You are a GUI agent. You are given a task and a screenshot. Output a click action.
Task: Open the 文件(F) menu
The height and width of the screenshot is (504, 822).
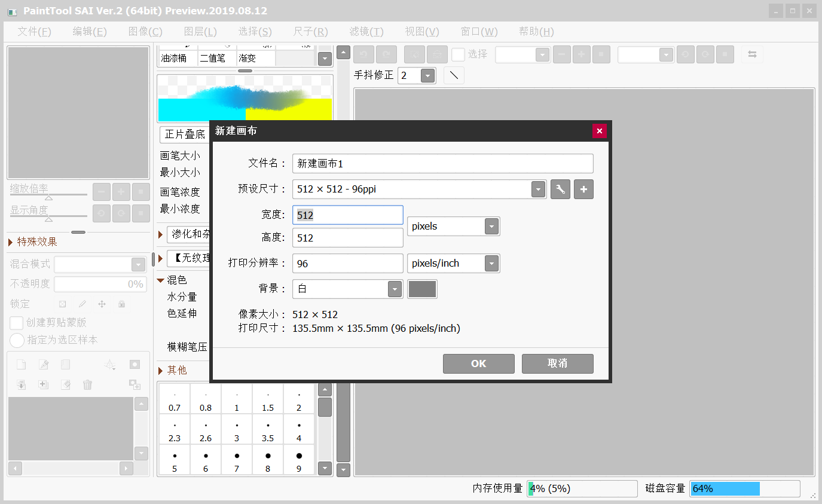pos(35,32)
